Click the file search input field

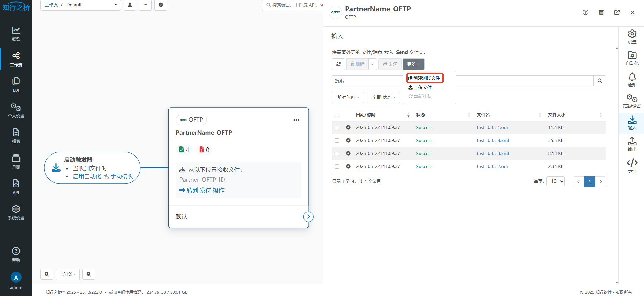[x=367, y=81]
